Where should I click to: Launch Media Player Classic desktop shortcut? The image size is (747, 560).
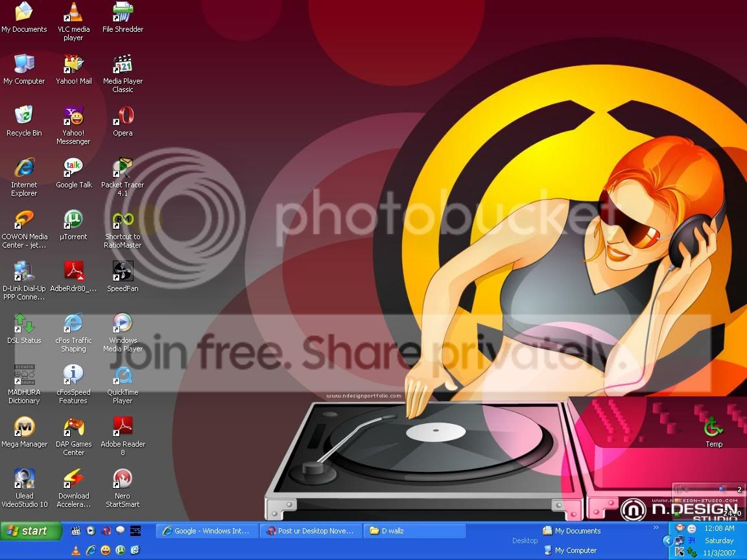(x=123, y=73)
